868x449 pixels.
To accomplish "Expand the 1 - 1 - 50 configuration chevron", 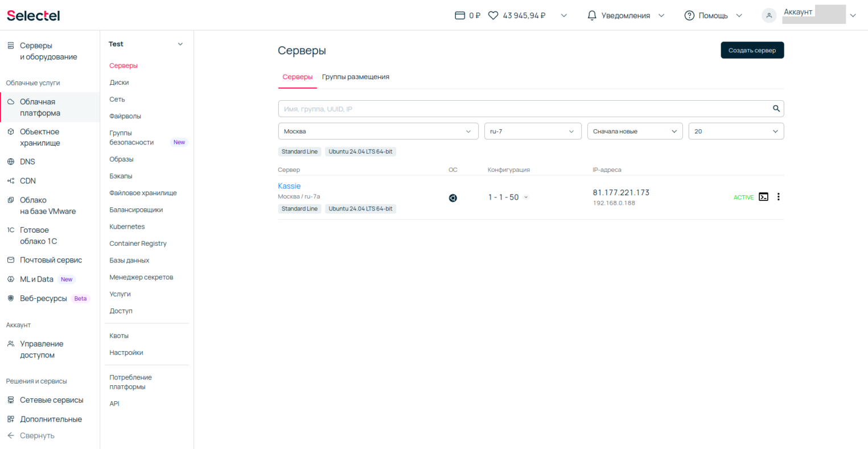I will pyautogui.click(x=526, y=197).
